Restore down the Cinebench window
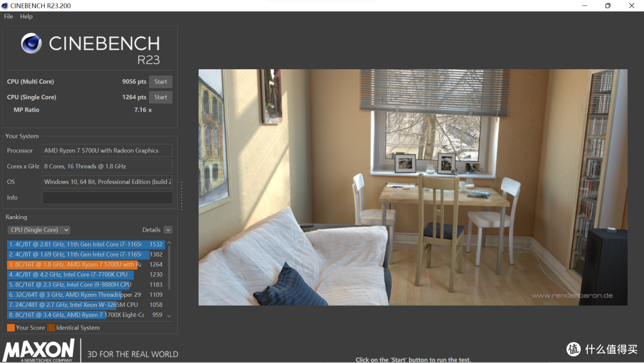The height and width of the screenshot is (363, 644). point(608,6)
